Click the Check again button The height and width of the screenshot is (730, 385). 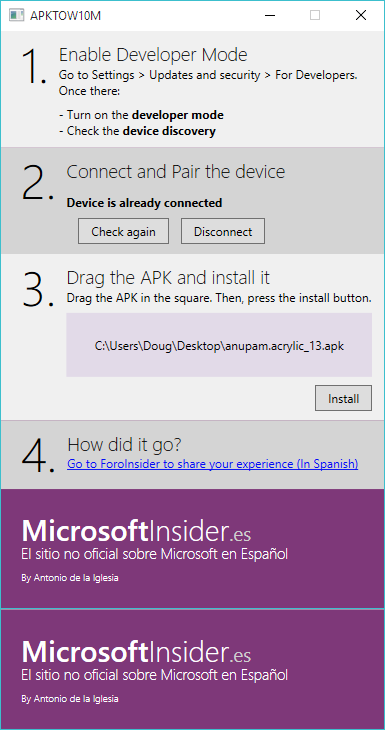point(123,231)
